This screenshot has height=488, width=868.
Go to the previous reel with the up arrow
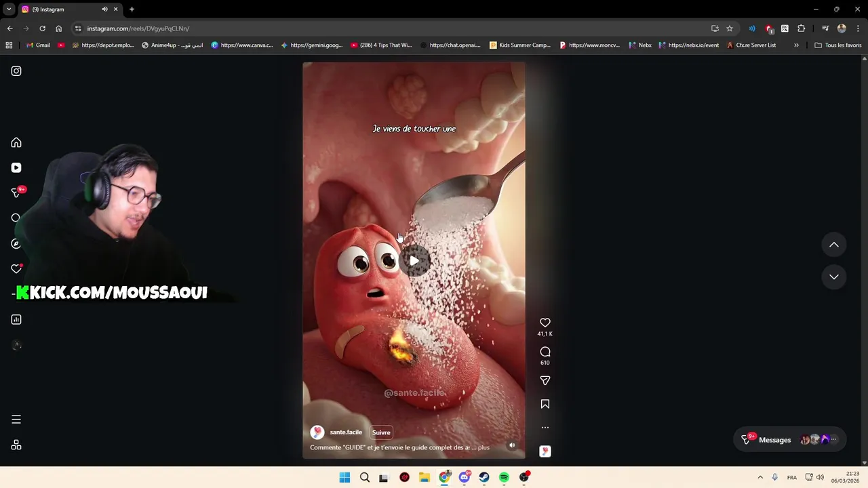coord(834,245)
